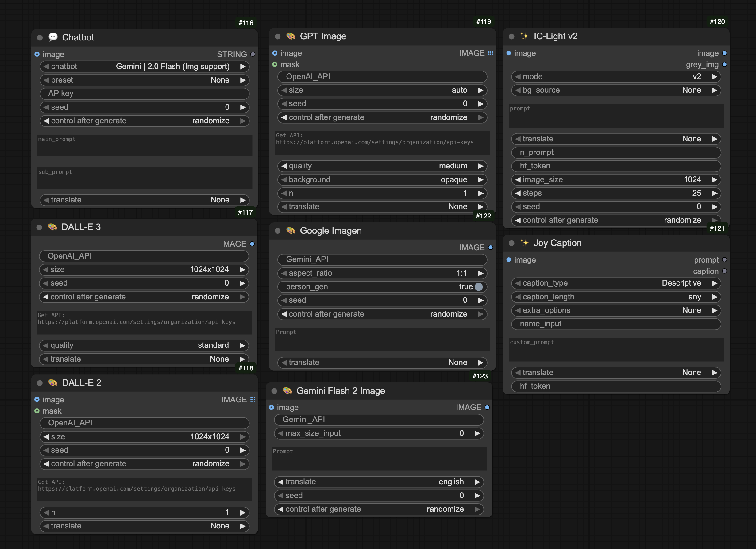Click the main_prompt text area in Chatbot

(144, 145)
